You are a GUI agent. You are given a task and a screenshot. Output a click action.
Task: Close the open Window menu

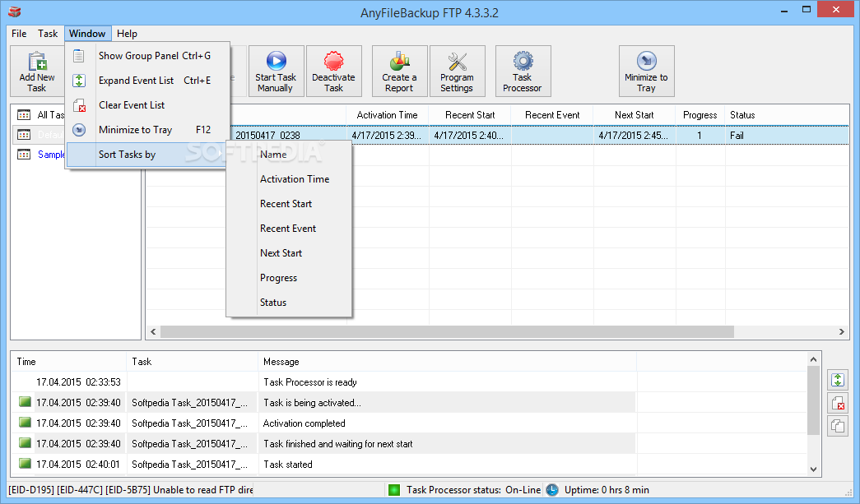[x=87, y=34]
